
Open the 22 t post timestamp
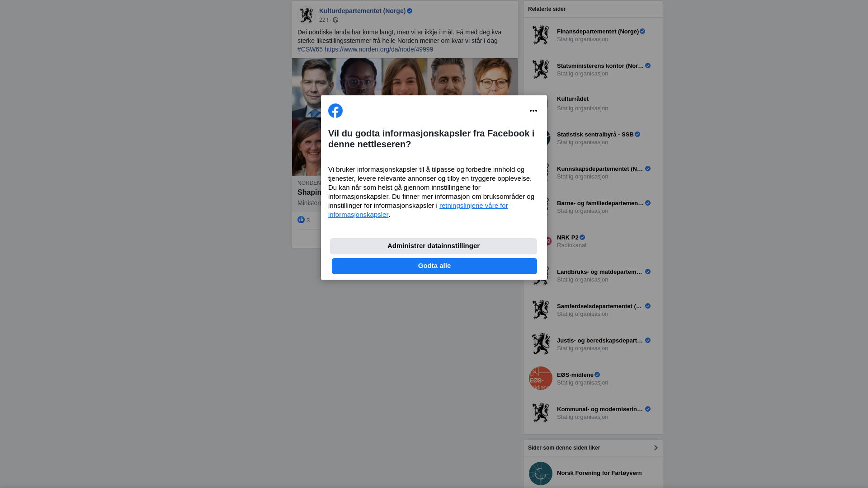click(x=324, y=20)
